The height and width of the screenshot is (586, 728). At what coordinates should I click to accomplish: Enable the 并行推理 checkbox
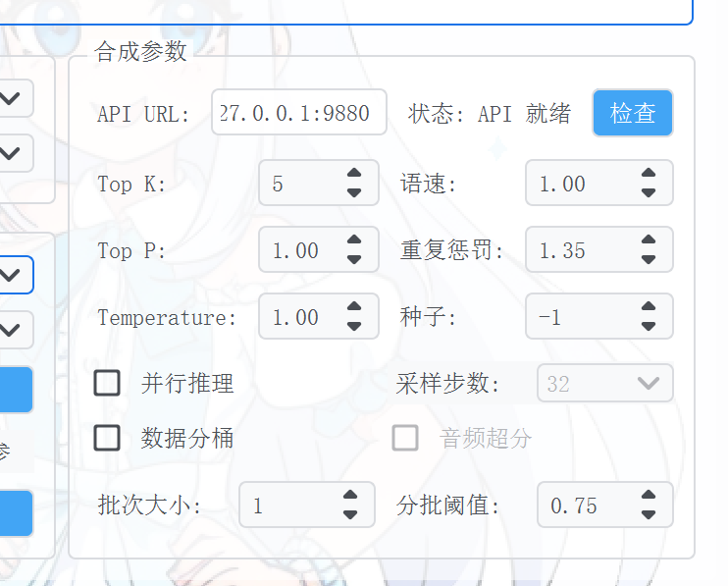[107, 383]
